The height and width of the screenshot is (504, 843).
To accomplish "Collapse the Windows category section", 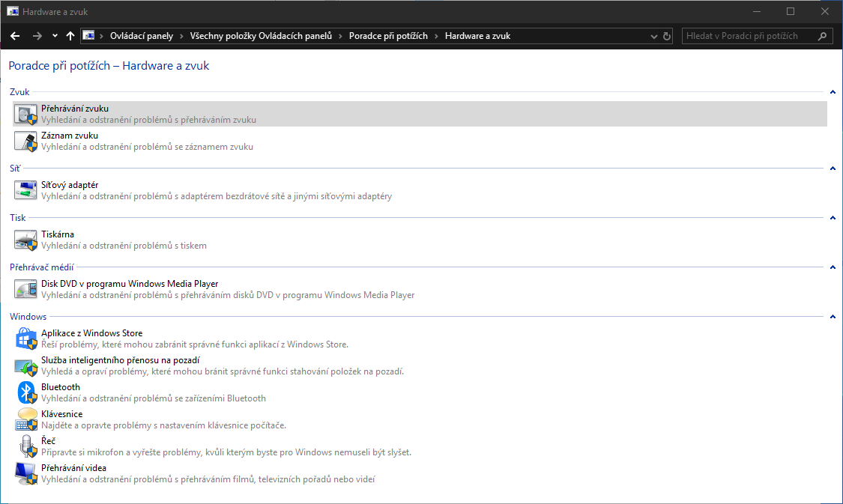I will click(x=833, y=317).
